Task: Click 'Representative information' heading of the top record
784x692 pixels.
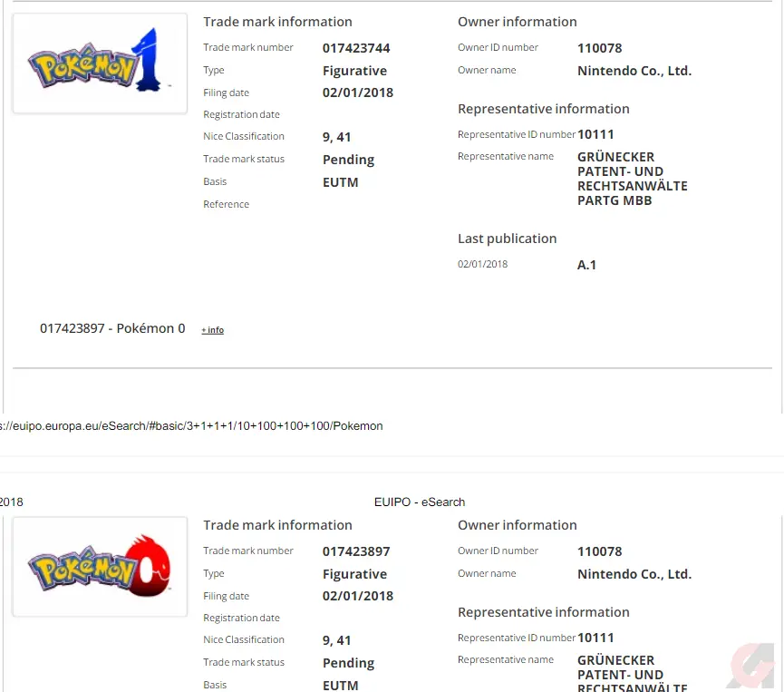Action: [x=544, y=109]
